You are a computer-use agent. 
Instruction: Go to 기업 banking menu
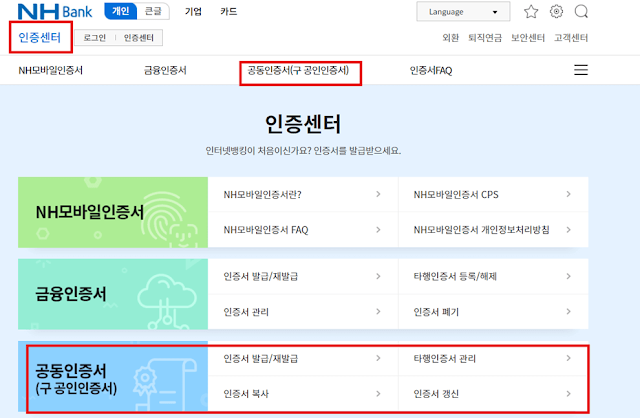coord(193,11)
